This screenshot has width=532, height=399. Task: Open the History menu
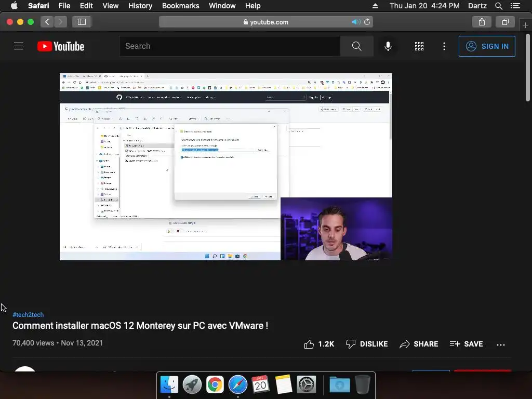[x=140, y=6]
